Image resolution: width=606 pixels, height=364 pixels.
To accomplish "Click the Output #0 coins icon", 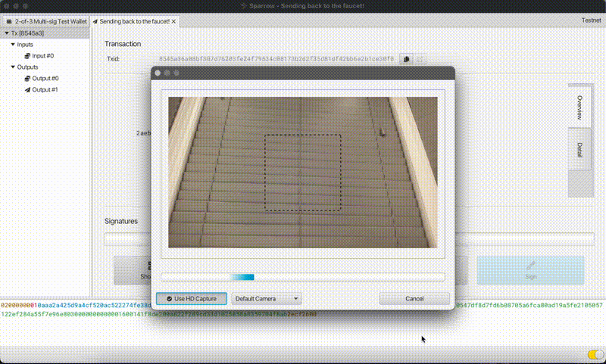I will click(x=27, y=79).
